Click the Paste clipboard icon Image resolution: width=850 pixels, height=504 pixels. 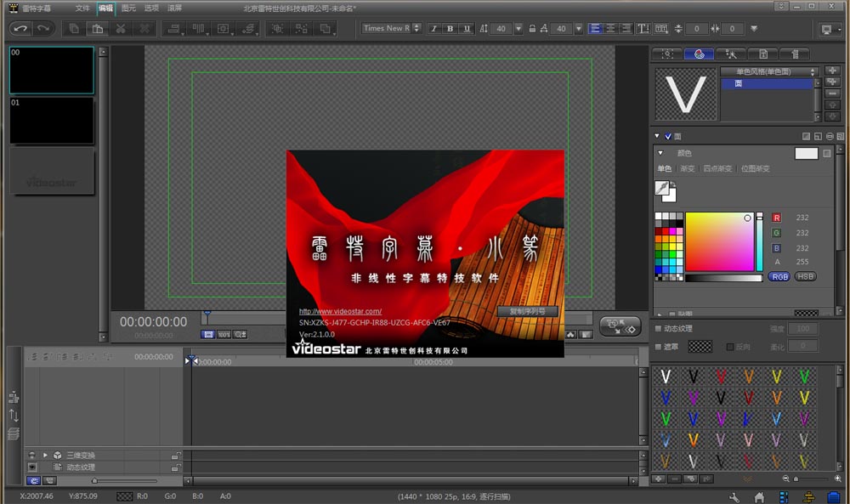[x=98, y=29]
